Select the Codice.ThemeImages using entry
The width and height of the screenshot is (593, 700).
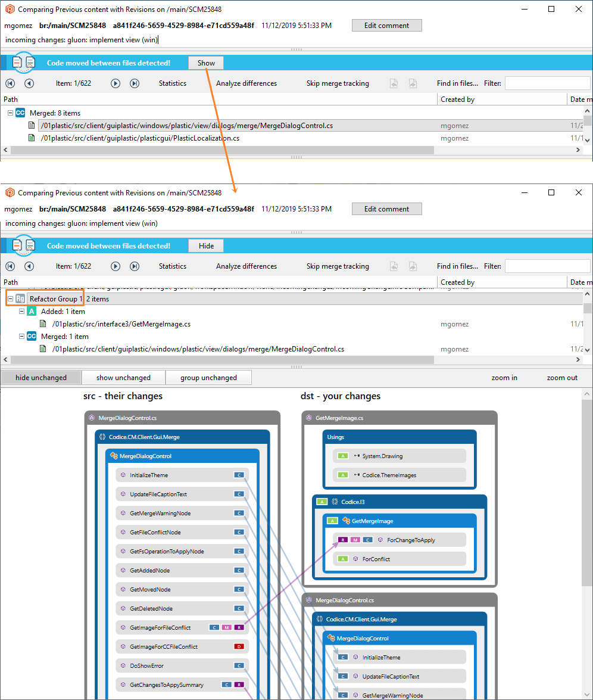click(x=400, y=475)
